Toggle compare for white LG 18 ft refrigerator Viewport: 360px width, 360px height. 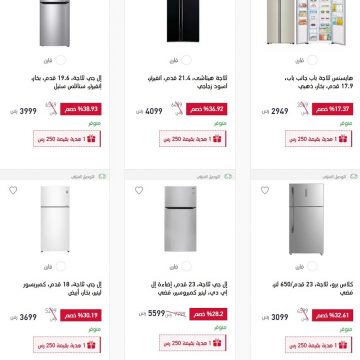click(61, 266)
